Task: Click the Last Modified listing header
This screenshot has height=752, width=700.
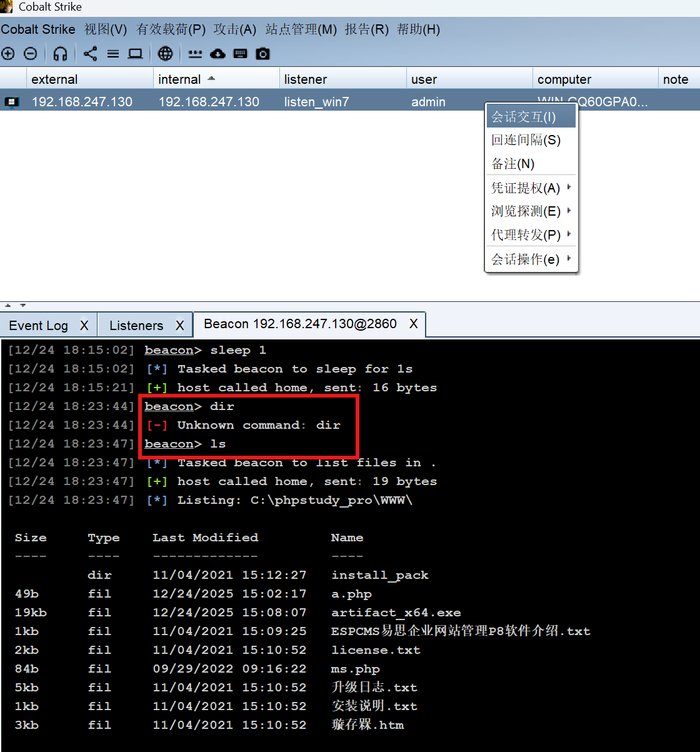Action: click(205, 538)
